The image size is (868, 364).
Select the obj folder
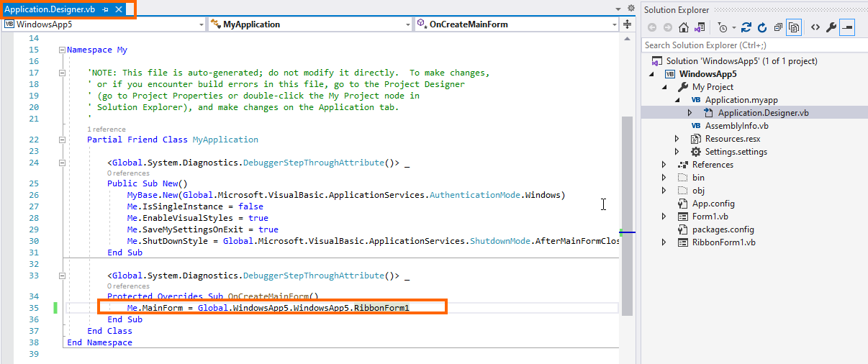tap(698, 191)
